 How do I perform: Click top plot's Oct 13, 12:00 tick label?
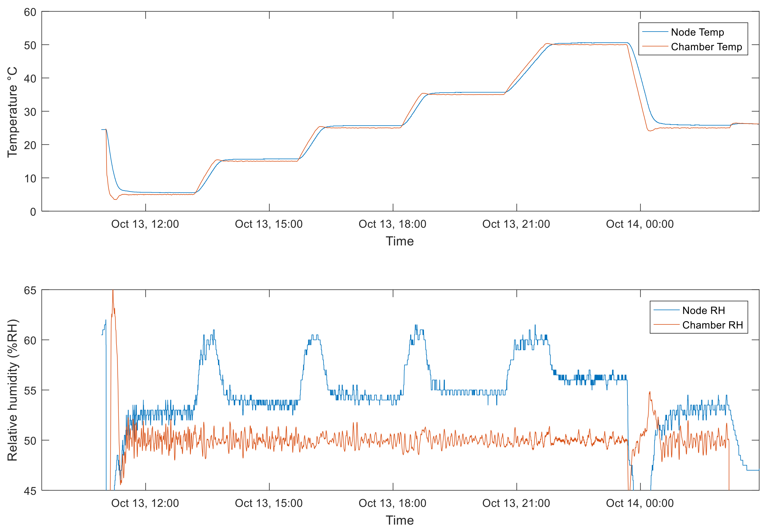pyautogui.click(x=145, y=224)
